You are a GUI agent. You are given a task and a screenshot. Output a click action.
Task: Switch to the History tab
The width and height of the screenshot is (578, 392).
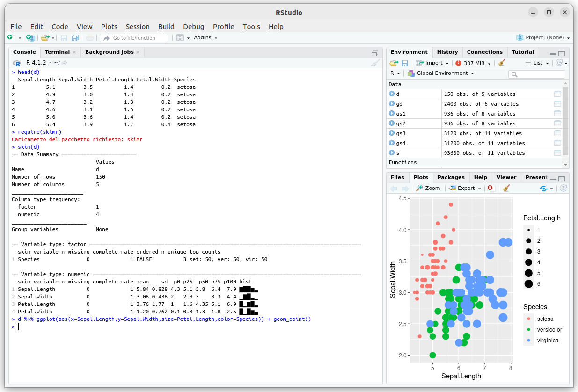coord(447,52)
